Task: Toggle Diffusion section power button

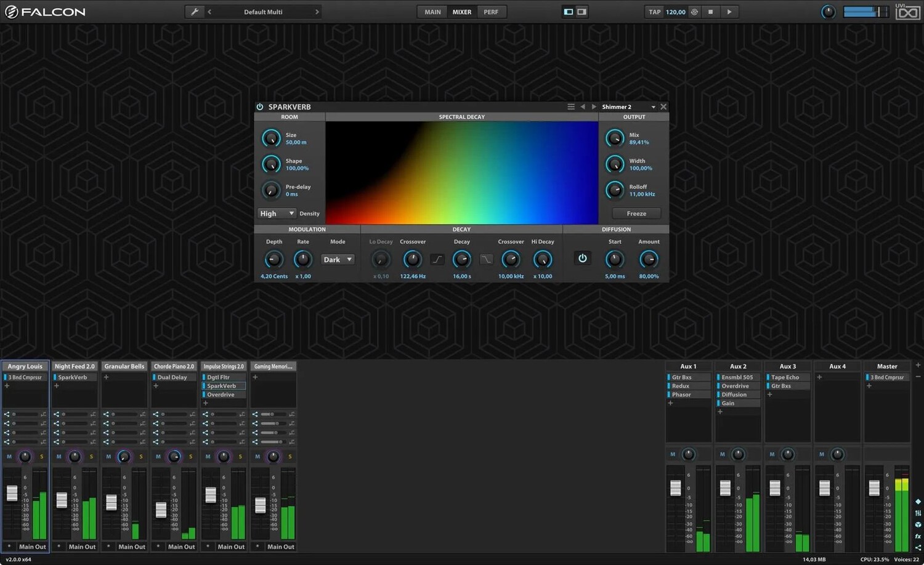Action: pyautogui.click(x=582, y=258)
